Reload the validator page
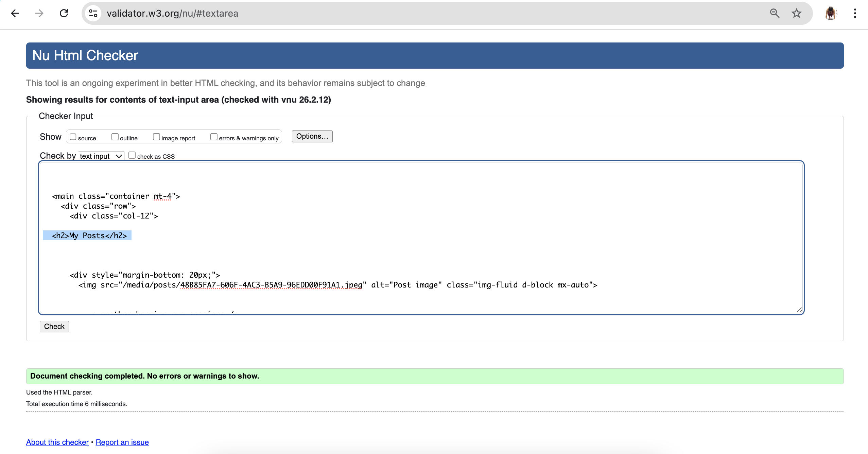This screenshot has height=454, width=868. point(64,13)
